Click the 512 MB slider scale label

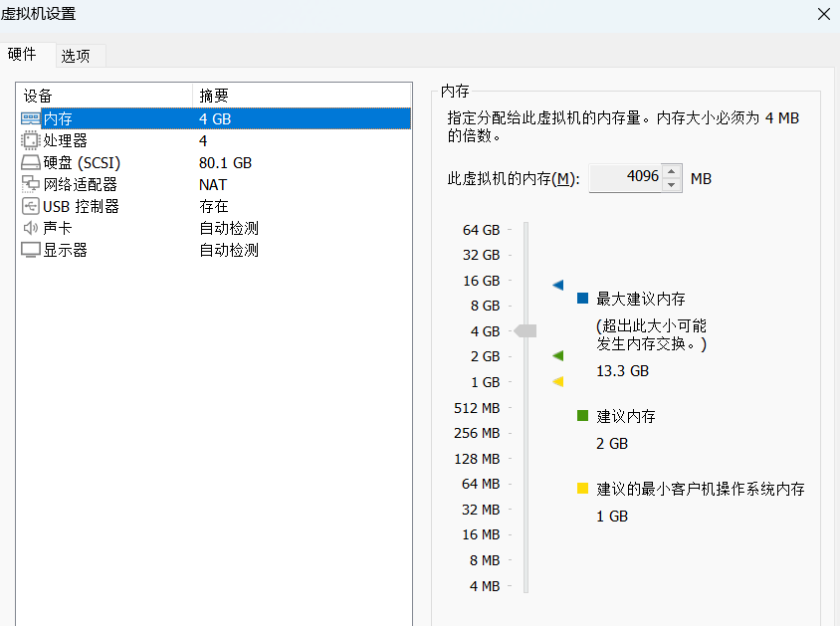[x=477, y=408]
